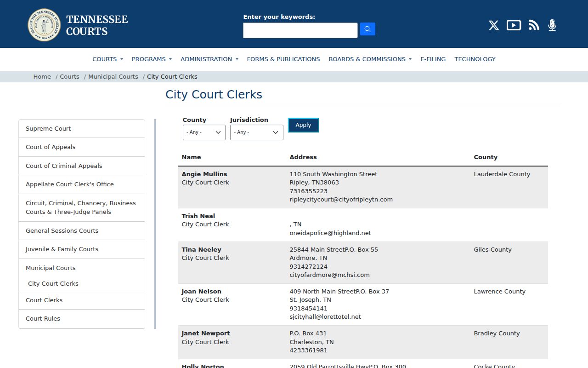Open the X (Twitter) social icon
The width and height of the screenshot is (588, 368).
coord(494,25)
